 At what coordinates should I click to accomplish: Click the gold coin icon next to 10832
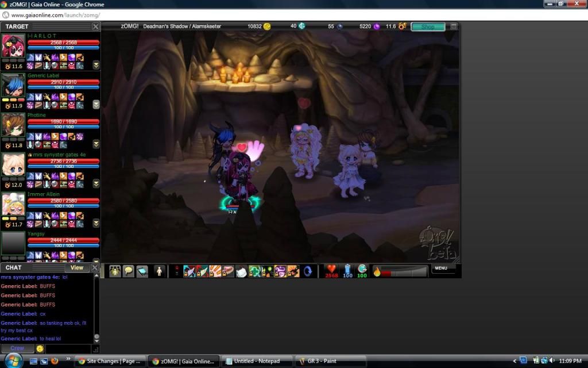[267, 26]
